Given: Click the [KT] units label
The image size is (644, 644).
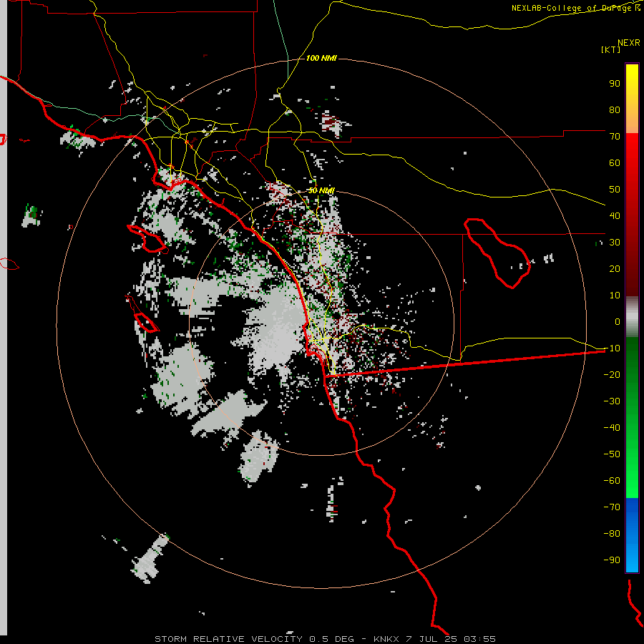Looking at the screenshot, I should (611, 49).
